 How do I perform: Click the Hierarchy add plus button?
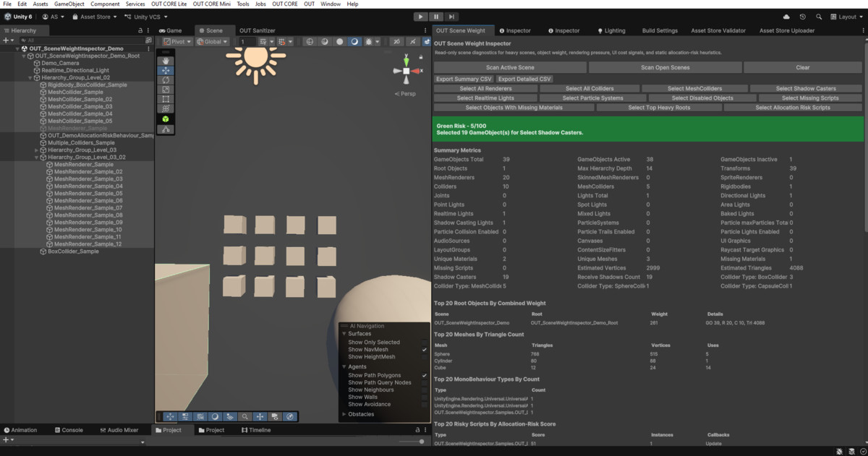tap(7, 40)
